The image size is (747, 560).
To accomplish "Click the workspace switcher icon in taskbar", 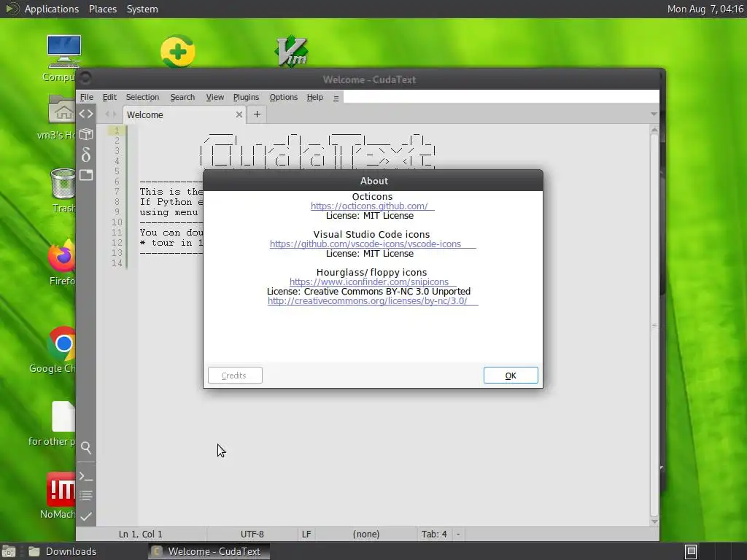I will tap(692, 551).
